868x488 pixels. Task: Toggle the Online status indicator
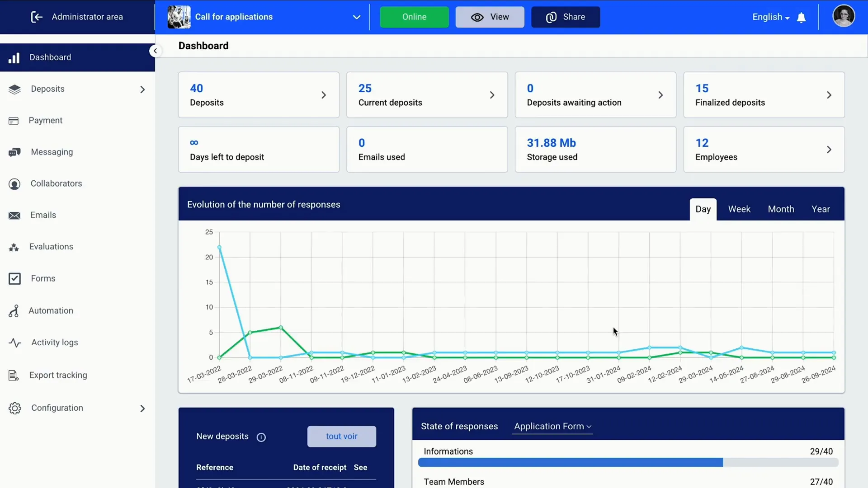(x=415, y=17)
